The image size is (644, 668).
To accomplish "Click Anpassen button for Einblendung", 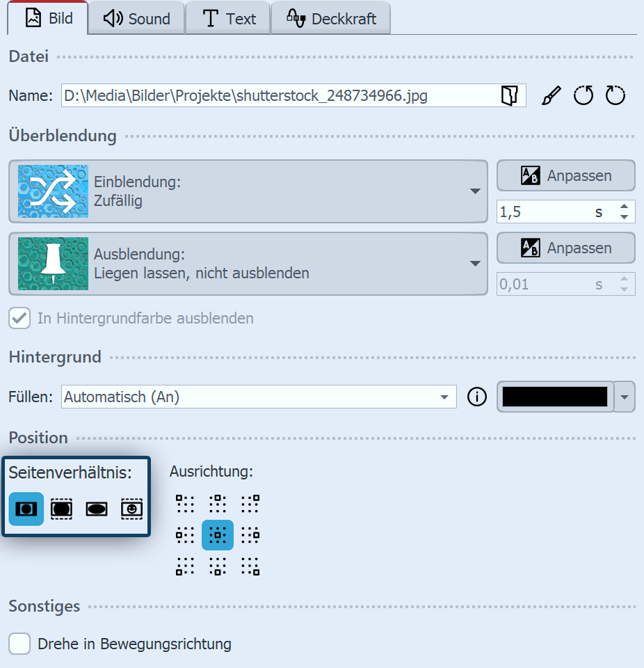I will (x=565, y=176).
